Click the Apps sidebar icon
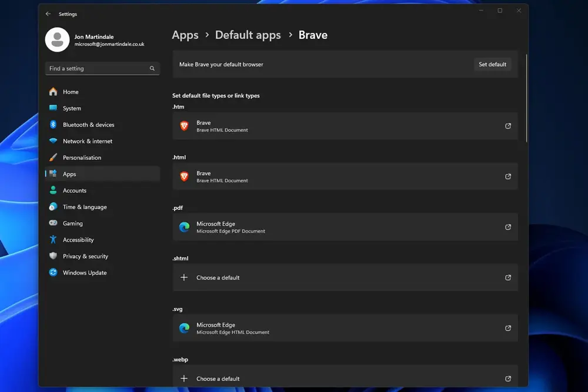This screenshot has height=392, width=588. [54, 173]
